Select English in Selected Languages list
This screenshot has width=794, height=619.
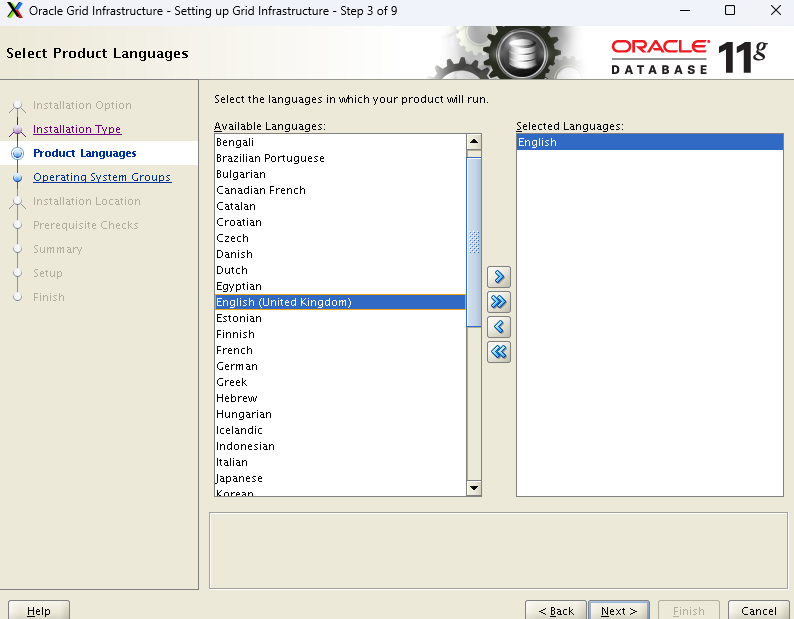(x=650, y=142)
